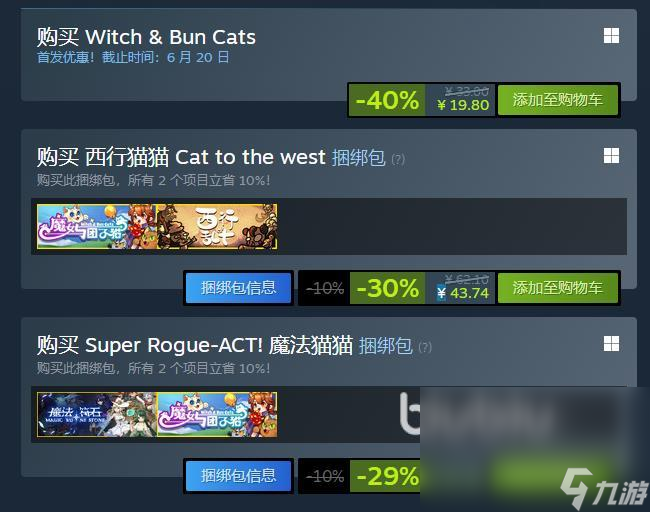The height and width of the screenshot is (512, 650).
Task: Click the ¥43.74 bundle price
Action: (463, 293)
